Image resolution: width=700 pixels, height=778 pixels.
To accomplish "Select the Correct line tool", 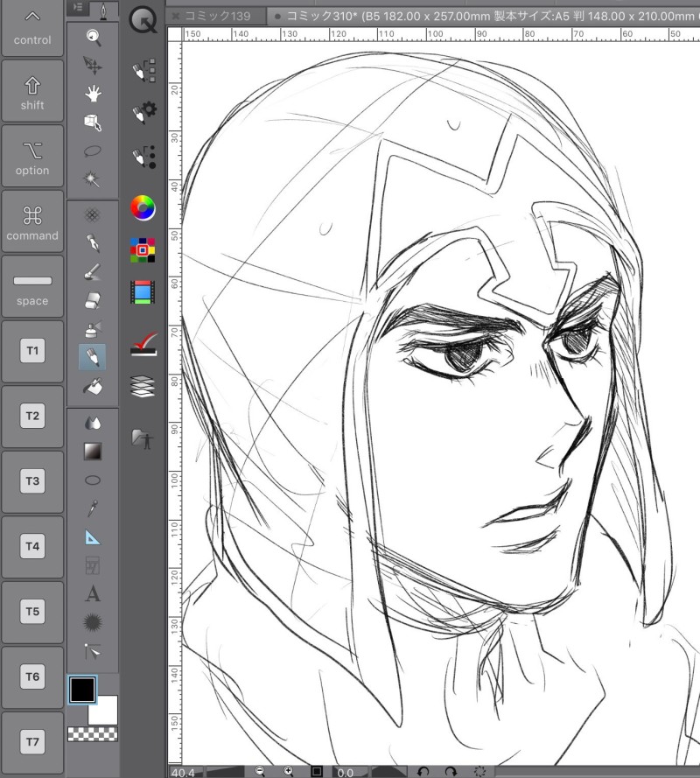I will [93, 651].
